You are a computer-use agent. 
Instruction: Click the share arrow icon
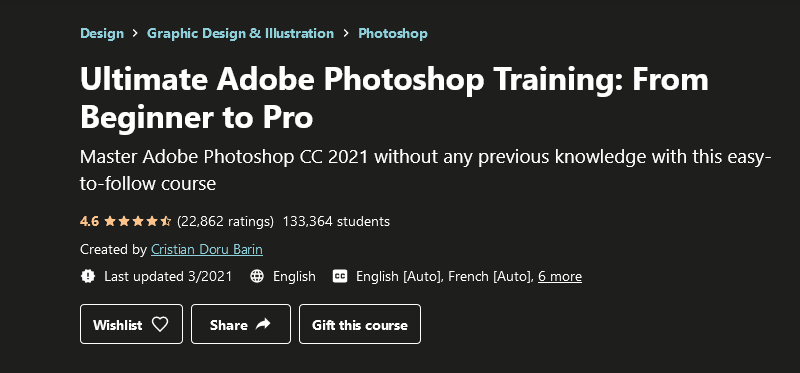click(x=263, y=324)
